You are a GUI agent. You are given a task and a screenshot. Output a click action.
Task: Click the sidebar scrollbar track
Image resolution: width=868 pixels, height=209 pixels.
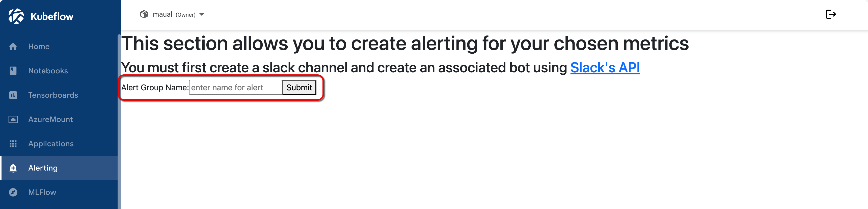pos(119,118)
